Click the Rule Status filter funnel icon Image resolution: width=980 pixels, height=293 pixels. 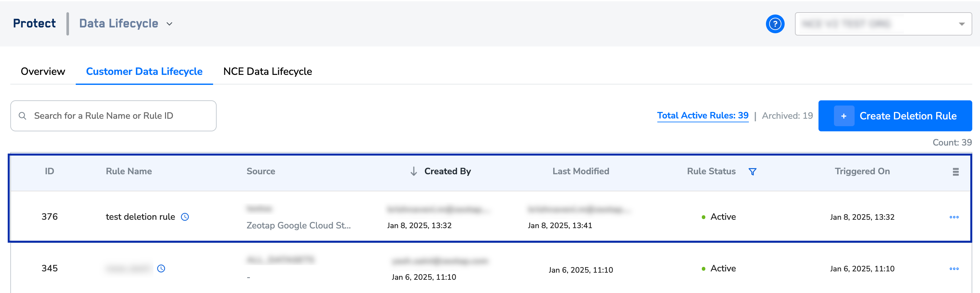point(752,172)
